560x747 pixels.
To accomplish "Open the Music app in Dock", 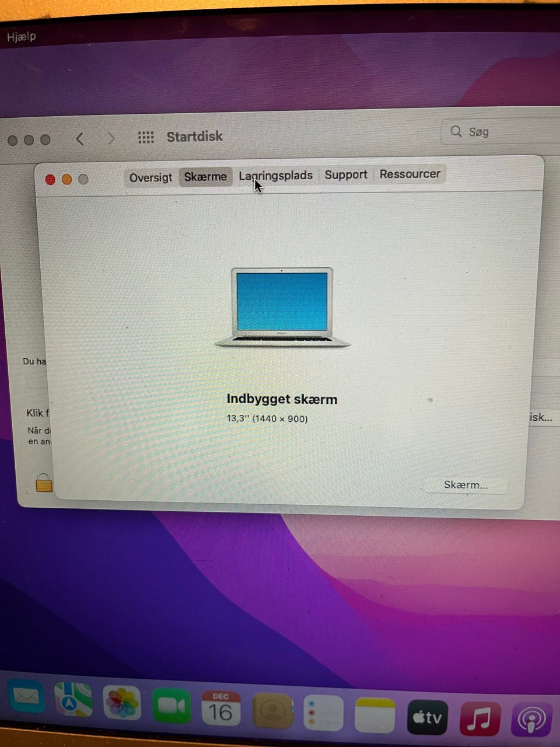I will tap(480, 718).
